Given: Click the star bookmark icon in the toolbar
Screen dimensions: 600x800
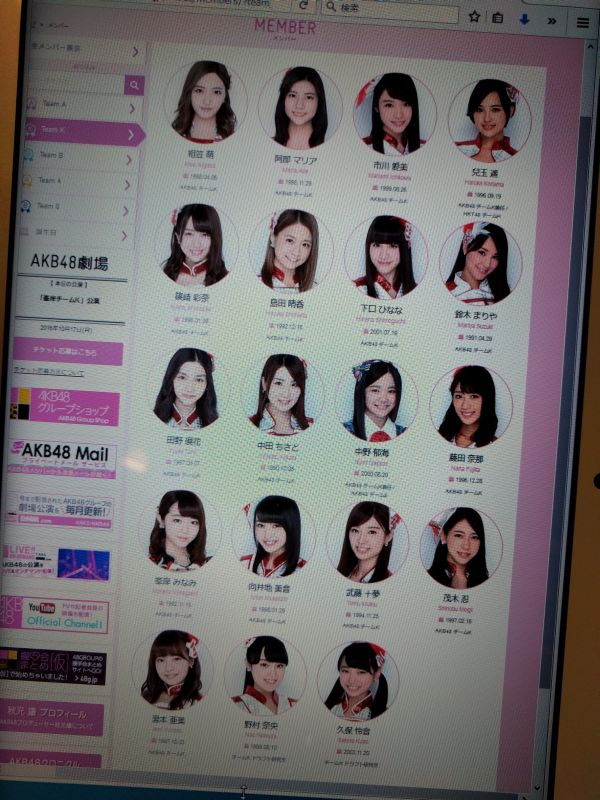Looking at the screenshot, I should point(474,17).
